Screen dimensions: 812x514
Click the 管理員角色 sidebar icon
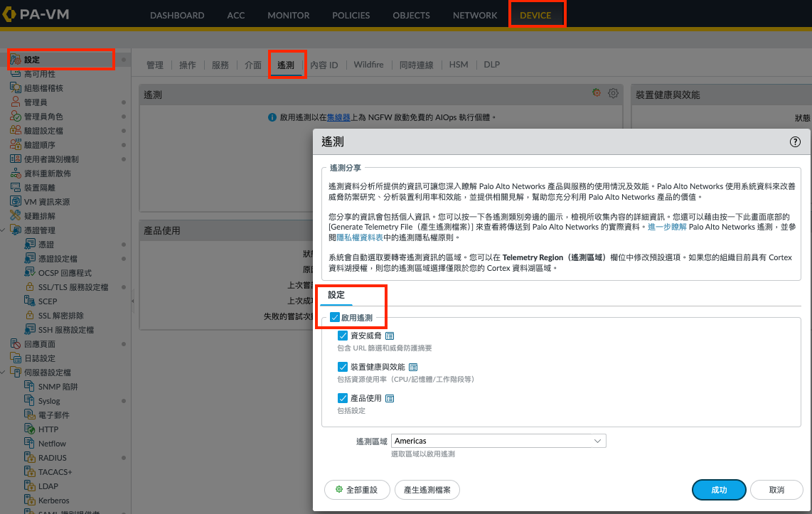click(16, 116)
